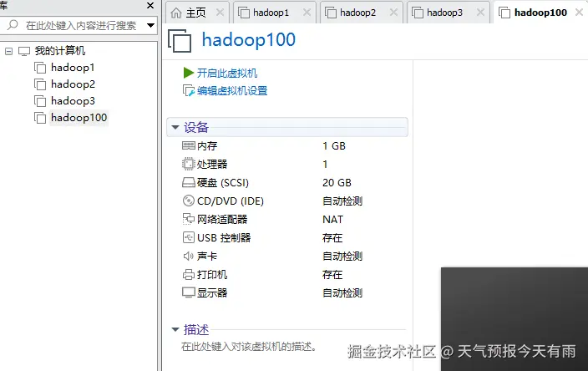Click the USB controller (USB 控制器) icon
Image resolution: width=588 pixels, height=371 pixels.
188,237
